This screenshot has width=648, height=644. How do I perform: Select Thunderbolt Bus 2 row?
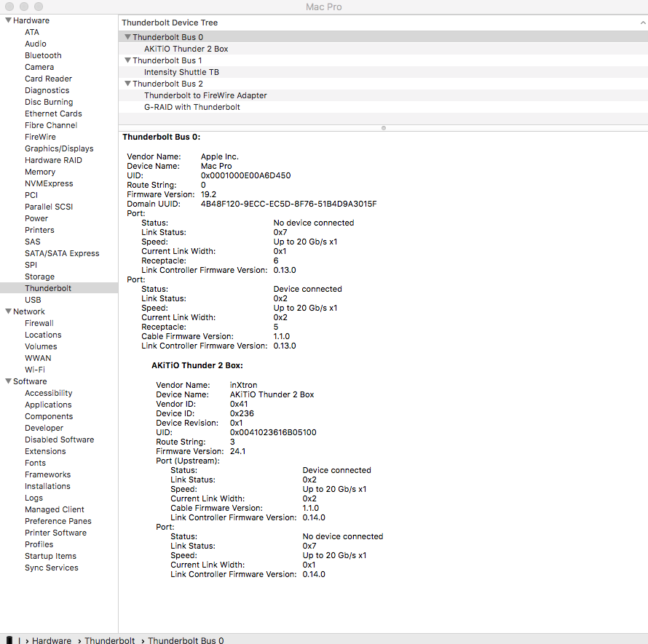point(383,84)
